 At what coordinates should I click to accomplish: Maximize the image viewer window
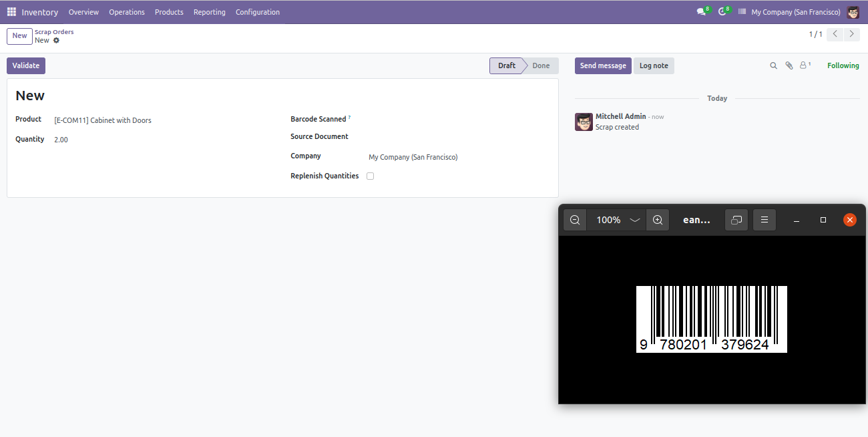point(823,220)
